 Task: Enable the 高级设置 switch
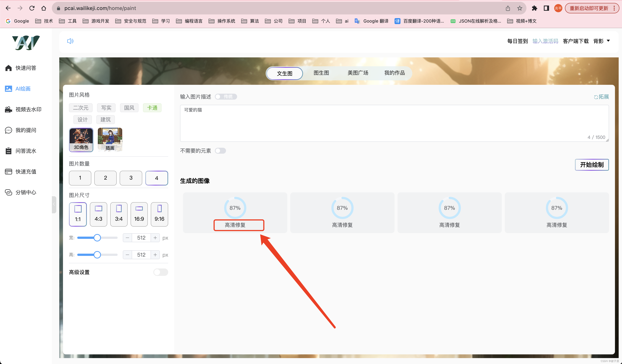161,272
